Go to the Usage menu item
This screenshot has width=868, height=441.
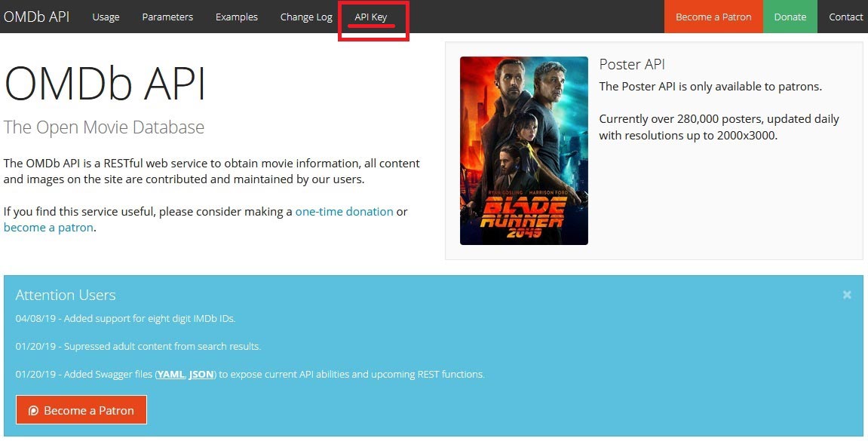106,17
